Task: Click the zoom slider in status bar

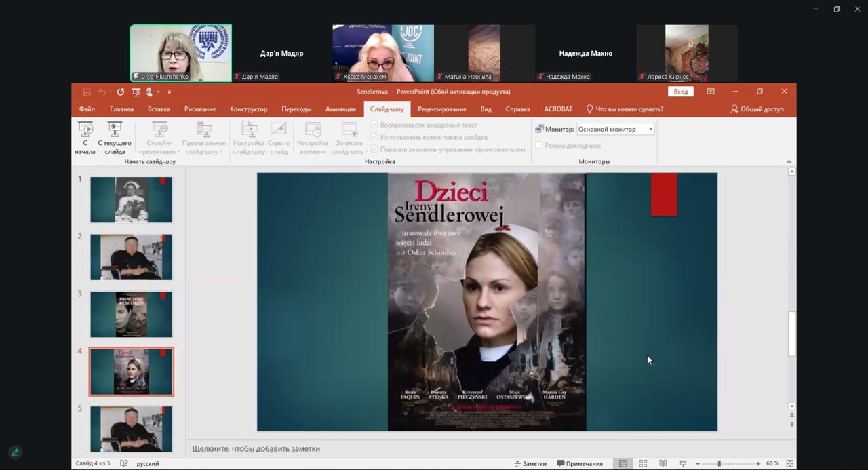Action: click(x=719, y=464)
